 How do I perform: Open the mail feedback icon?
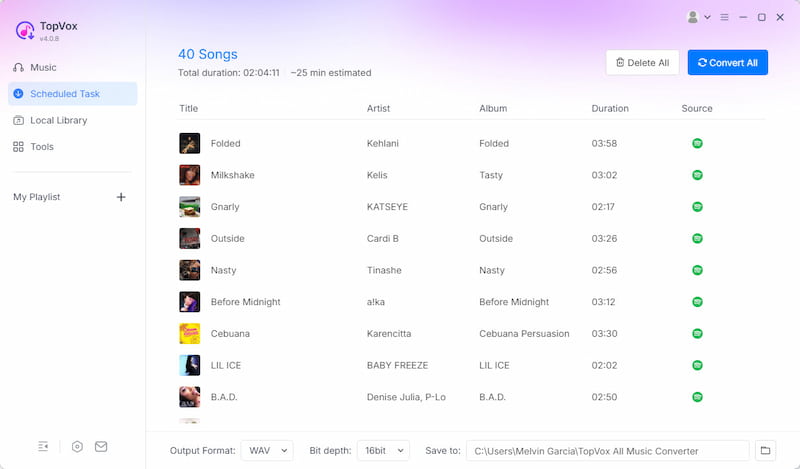coord(101,447)
